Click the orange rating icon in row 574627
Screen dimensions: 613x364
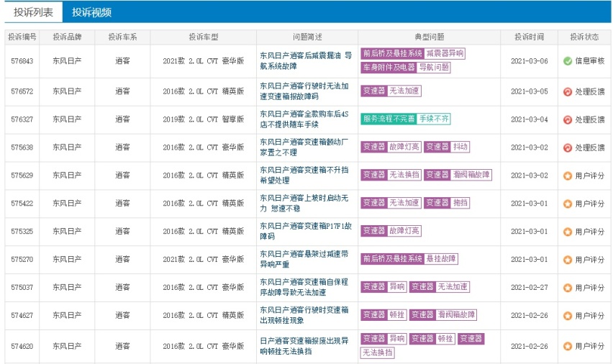[568, 316]
